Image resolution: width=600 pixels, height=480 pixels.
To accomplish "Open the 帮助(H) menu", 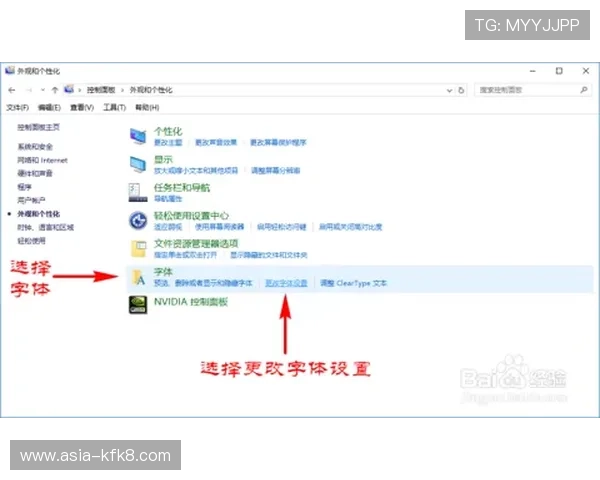I will point(147,108).
